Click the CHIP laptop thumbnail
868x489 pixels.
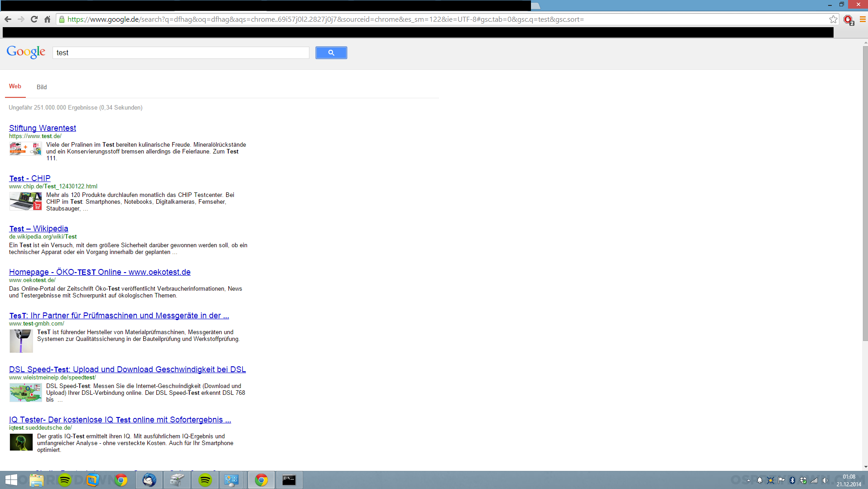coord(26,201)
